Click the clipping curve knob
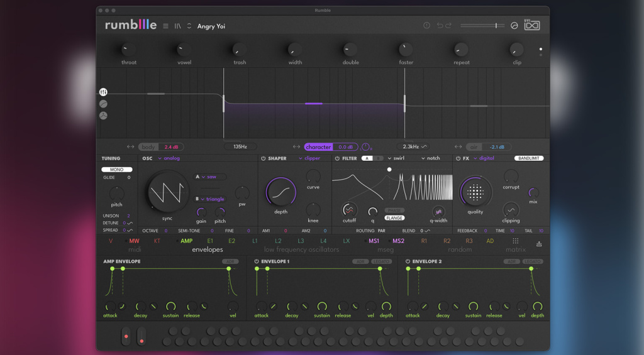644x355 pixels. (x=511, y=210)
